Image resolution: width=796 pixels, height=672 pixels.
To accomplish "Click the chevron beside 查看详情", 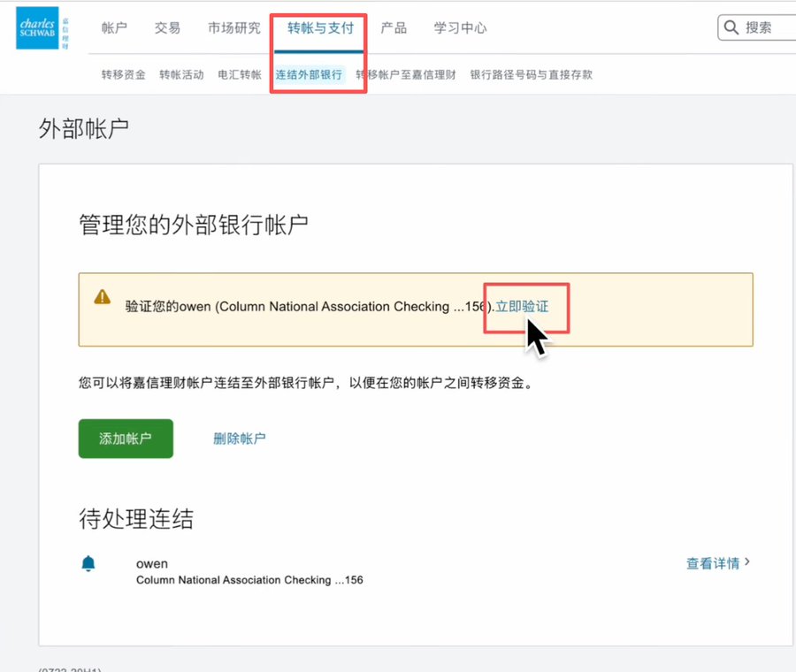I will click(746, 561).
